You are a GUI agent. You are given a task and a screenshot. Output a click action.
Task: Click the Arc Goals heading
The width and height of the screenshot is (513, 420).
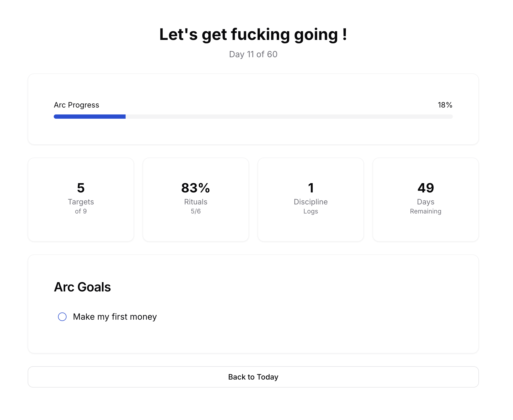[x=82, y=287]
